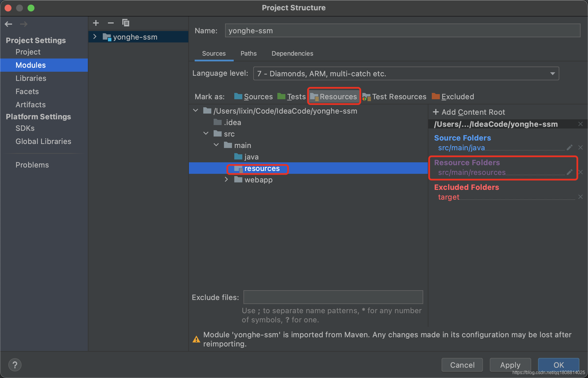Select the Facets section in sidebar
The image size is (588, 378).
[x=27, y=91]
